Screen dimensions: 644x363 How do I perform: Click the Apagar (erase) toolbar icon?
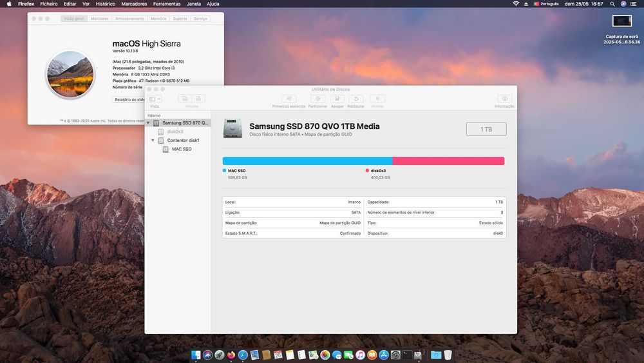click(337, 99)
